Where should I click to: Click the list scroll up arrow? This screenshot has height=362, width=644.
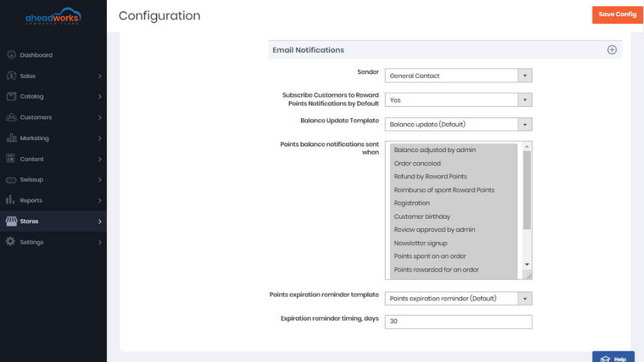527,146
